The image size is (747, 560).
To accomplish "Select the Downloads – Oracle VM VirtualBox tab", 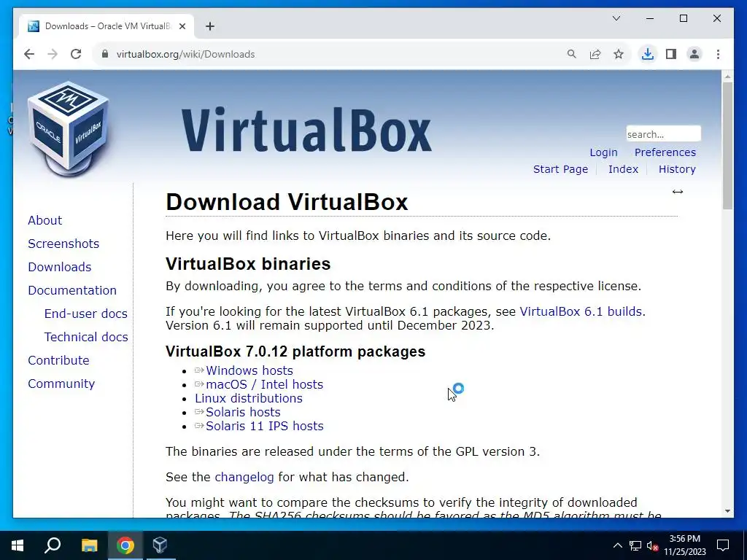I will click(107, 26).
